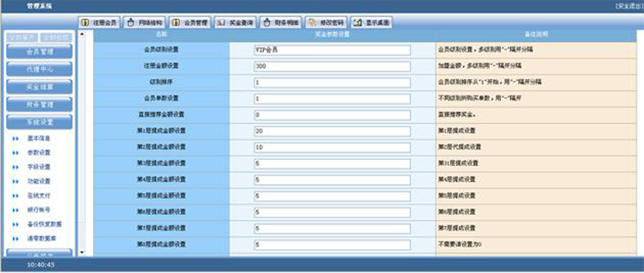Click the 第6层提成金额设置 input field
The width and height of the screenshot is (644, 273).
click(332, 212)
